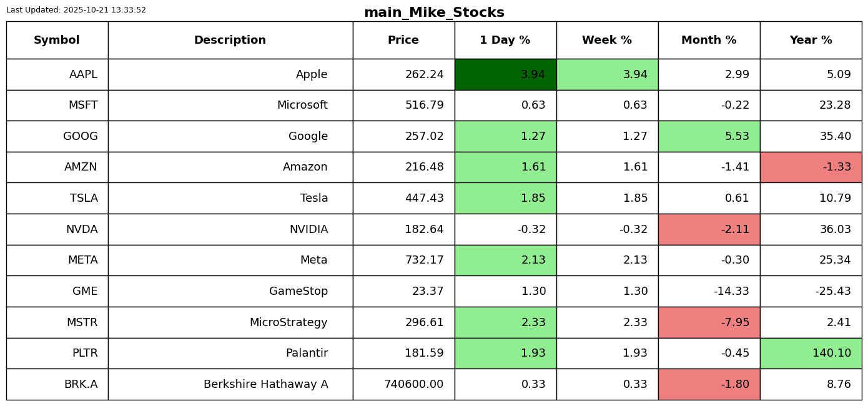
Task: Click the Month % column header
Action: [x=709, y=41]
